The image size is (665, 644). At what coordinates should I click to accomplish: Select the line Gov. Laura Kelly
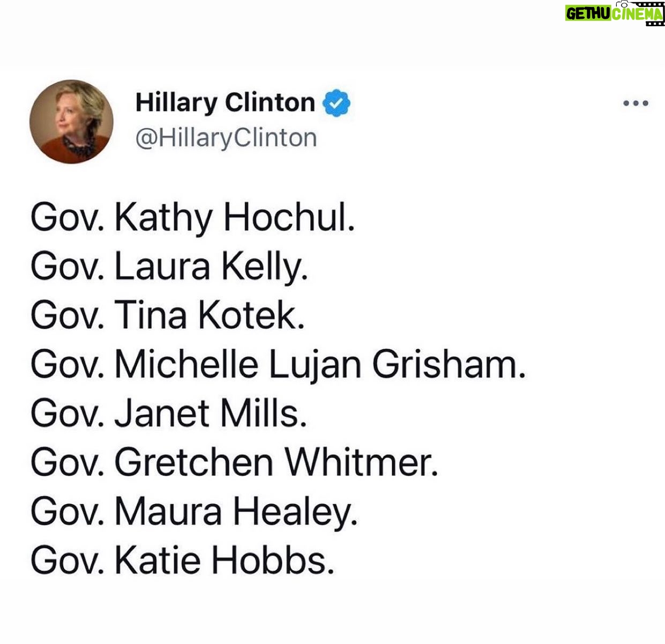169,267
